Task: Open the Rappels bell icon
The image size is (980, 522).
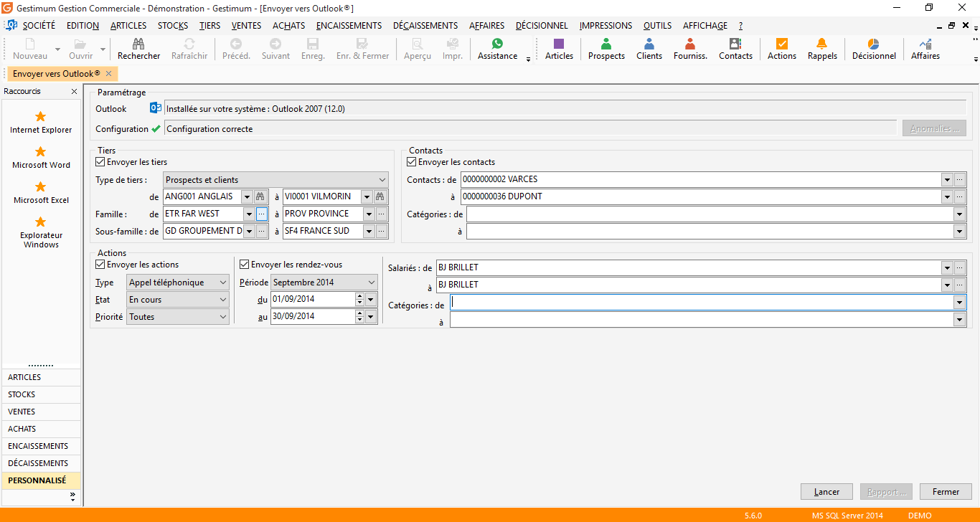Action: point(822,44)
